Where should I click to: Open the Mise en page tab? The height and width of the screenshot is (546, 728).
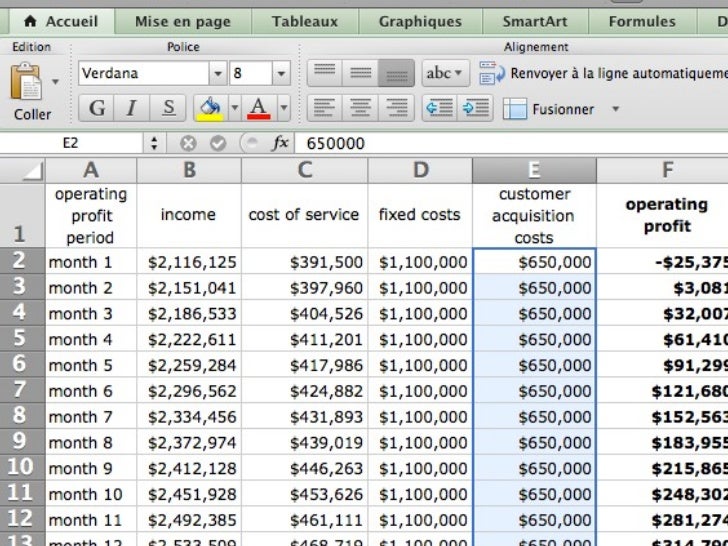(x=181, y=21)
